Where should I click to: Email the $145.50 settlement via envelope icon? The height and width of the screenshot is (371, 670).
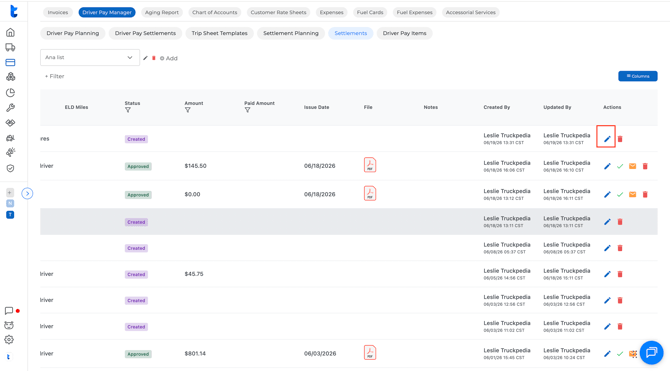coord(632,166)
